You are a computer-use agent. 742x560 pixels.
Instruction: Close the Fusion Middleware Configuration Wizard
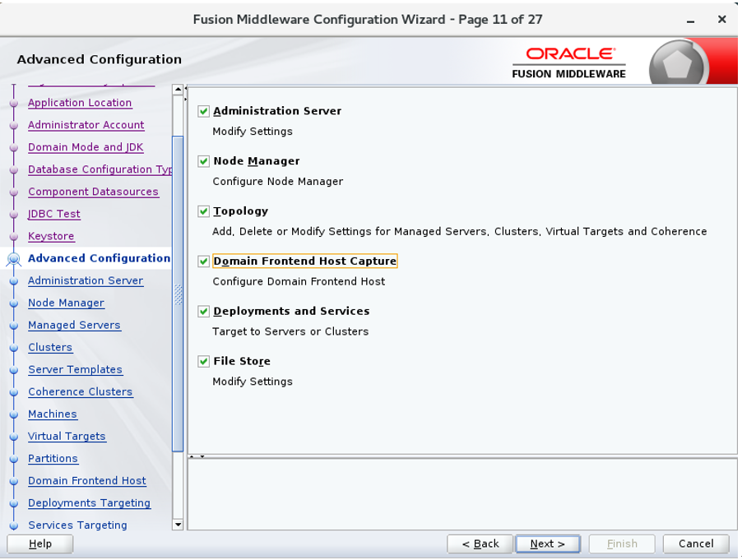721,20
